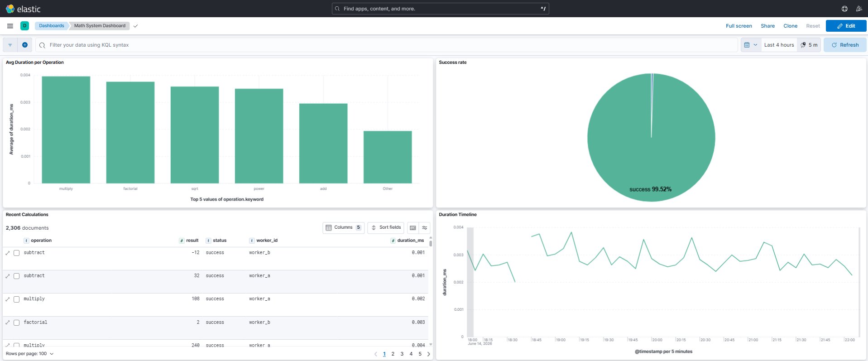Open the worker_id column header menu
868x361 pixels.
coord(263,241)
